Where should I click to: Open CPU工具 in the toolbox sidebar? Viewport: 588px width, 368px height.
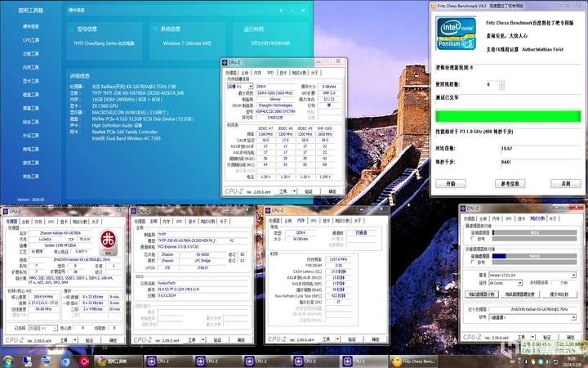[x=31, y=40]
